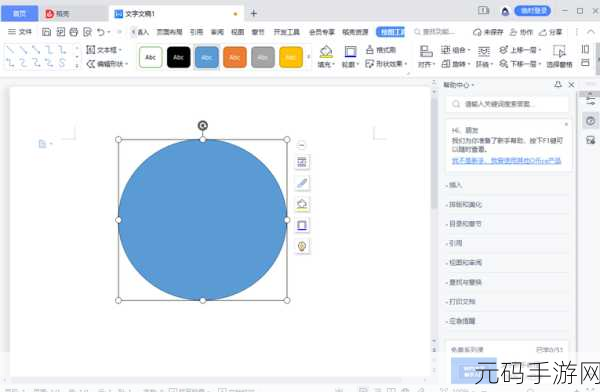The height and width of the screenshot is (392, 600).
Task: Select the highlighted 绘图工具 tab
Action: point(390,32)
